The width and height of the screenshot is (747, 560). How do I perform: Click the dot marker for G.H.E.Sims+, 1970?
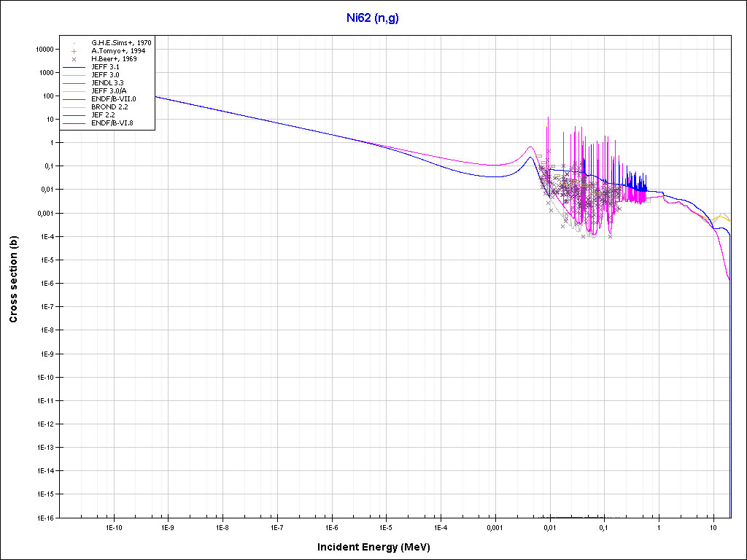[x=74, y=44]
